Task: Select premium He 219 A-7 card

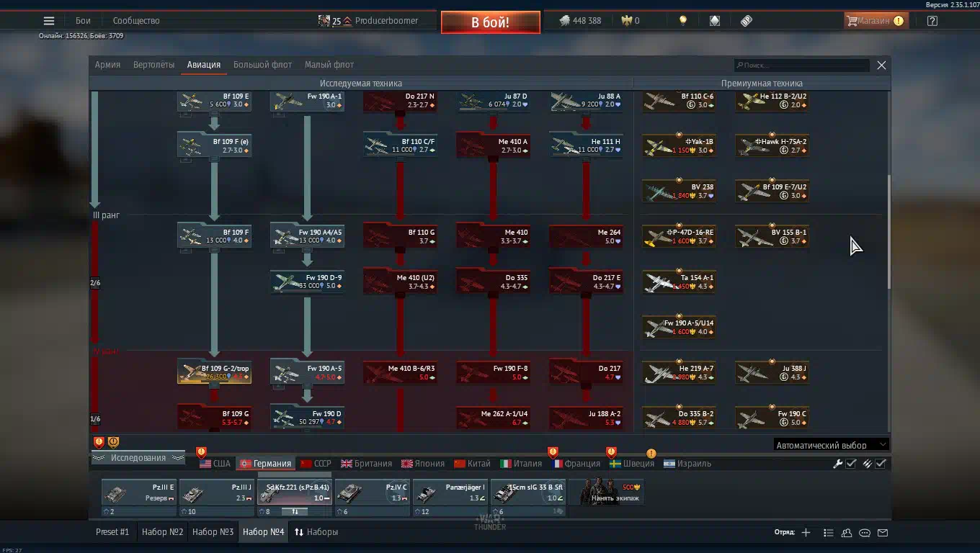Action: 679,372
